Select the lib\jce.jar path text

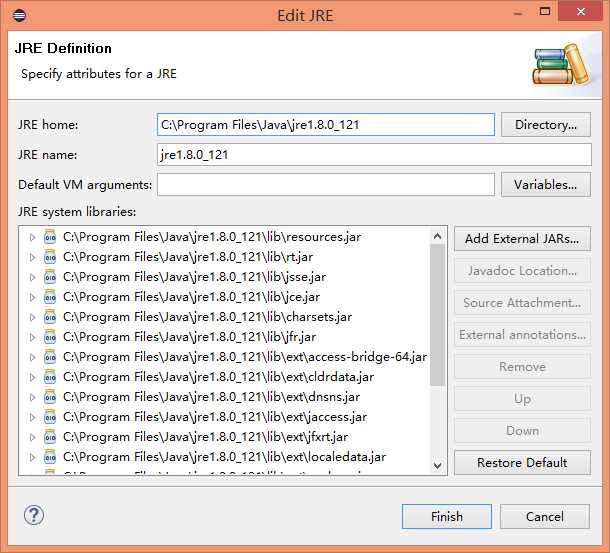click(x=191, y=297)
